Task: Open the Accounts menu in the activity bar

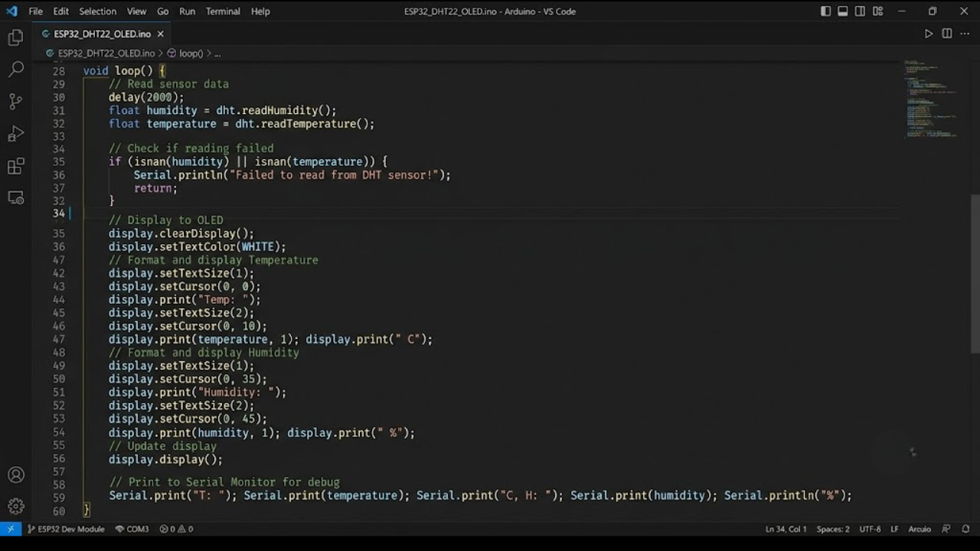Action: (15, 475)
